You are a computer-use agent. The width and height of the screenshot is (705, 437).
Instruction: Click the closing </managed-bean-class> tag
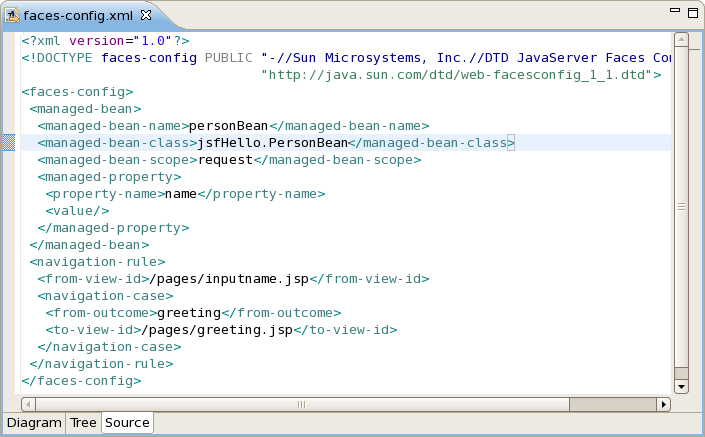click(432, 143)
